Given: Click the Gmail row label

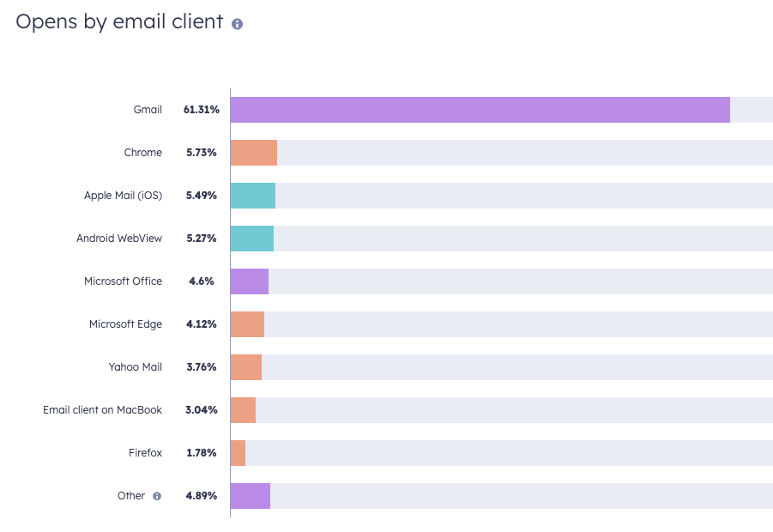Looking at the screenshot, I should pos(148,110).
